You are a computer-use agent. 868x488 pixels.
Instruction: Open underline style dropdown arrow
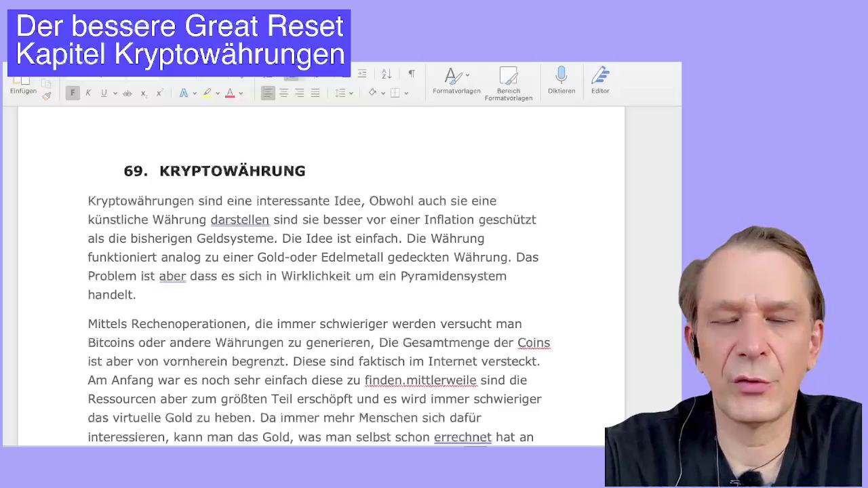tap(115, 94)
